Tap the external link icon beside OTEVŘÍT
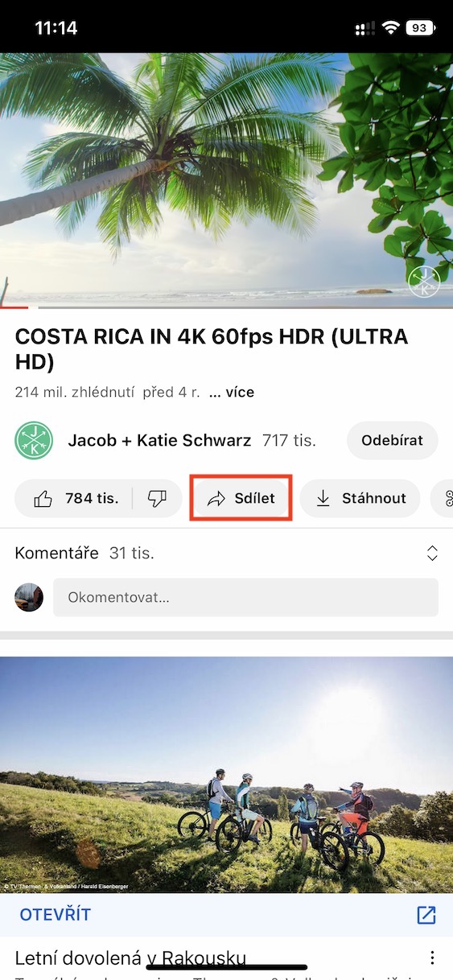The height and width of the screenshot is (980, 453). pyautogui.click(x=426, y=915)
